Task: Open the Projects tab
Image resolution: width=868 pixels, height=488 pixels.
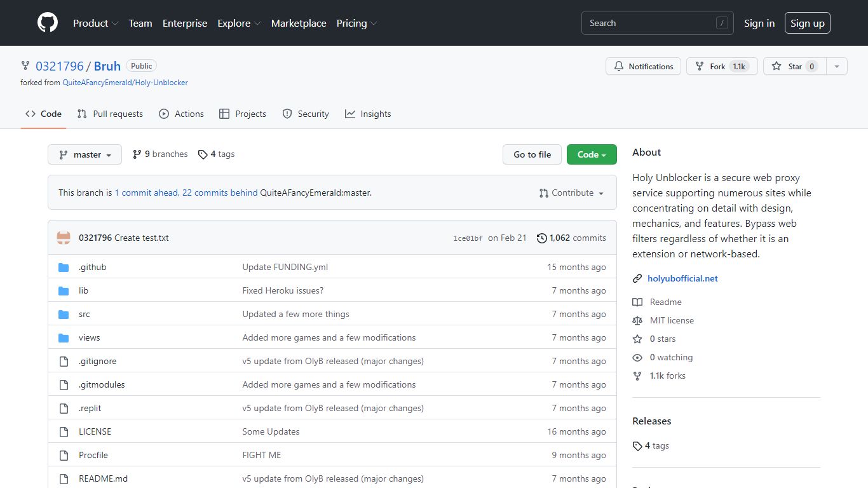Action: pyautogui.click(x=243, y=114)
